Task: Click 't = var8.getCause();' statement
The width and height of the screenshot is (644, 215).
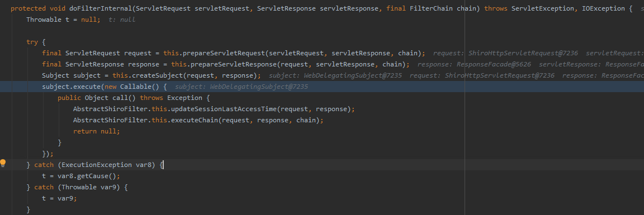Action: click(81, 176)
